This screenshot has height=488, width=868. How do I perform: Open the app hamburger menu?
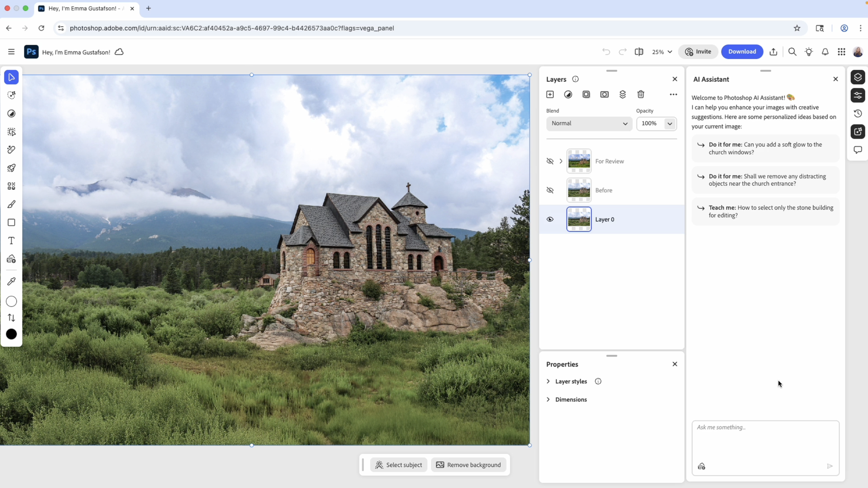11,52
